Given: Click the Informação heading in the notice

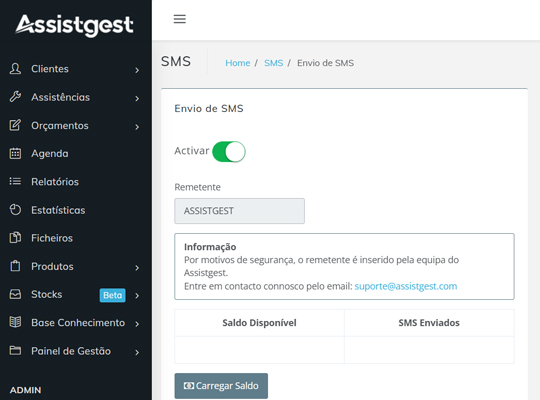Looking at the screenshot, I should 210,247.
